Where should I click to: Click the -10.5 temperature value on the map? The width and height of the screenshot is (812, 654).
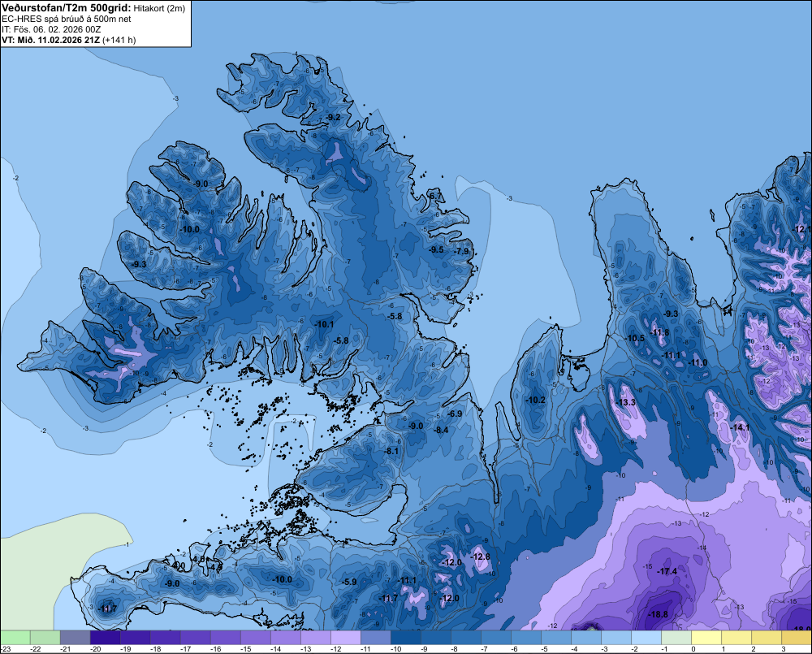[635, 338]
